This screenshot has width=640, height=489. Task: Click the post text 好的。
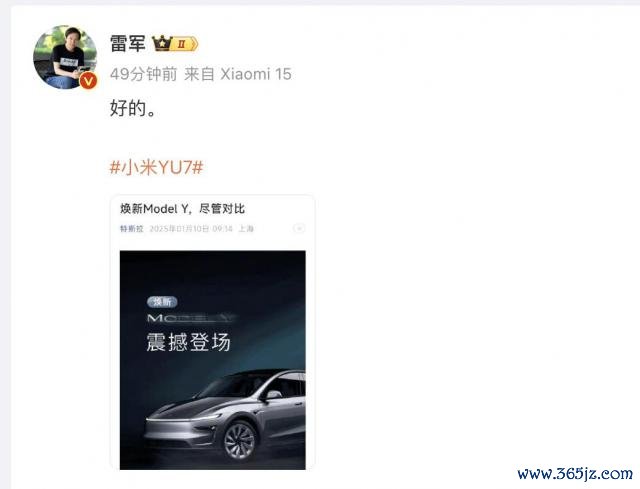pos(133,109)
